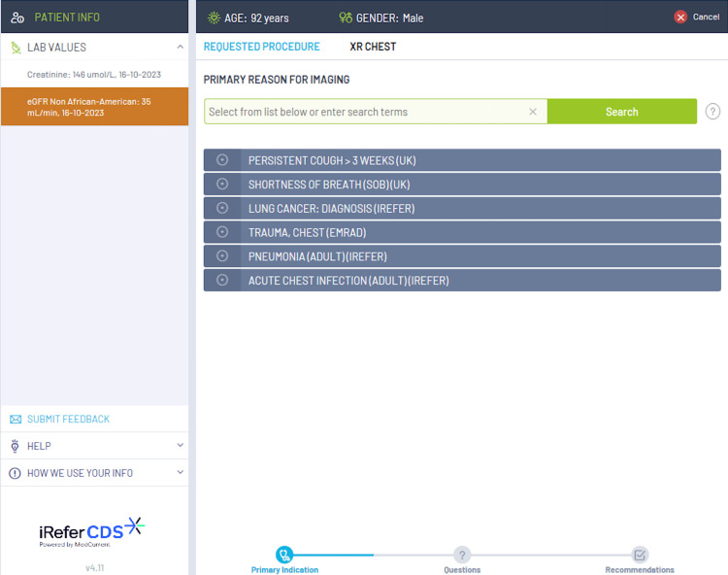Select eGFR Non African-American lab value item

95,107
